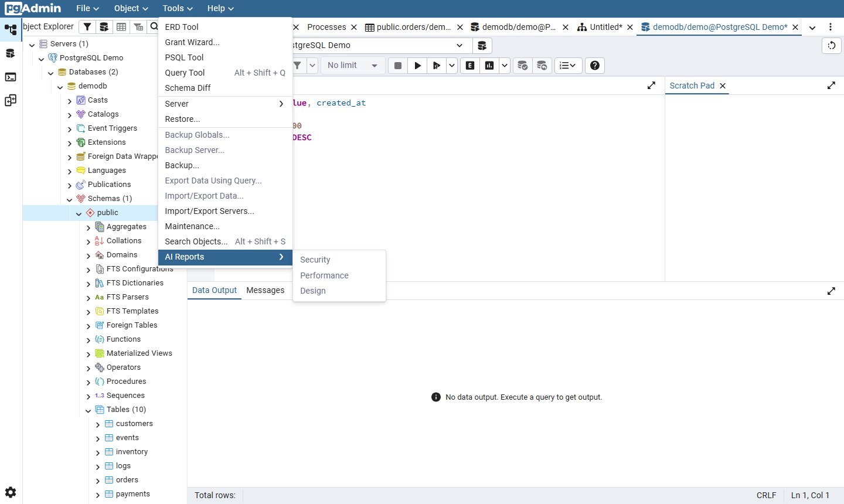
Task: Switch to the public.orders tab
Action: pyautogui.click(x=409, y=27)
